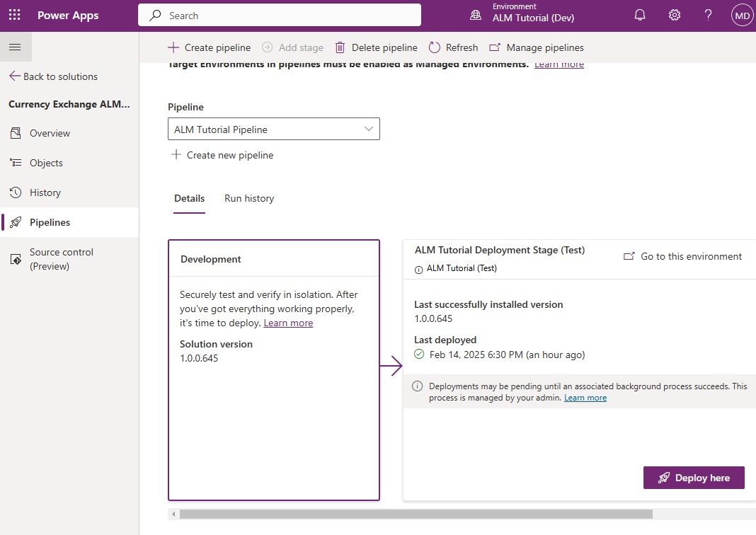Image resolution: width=756 pixels, height=535 pixels.
Task: Open the Go to this environment link
Action: click(x=682, y=256)
